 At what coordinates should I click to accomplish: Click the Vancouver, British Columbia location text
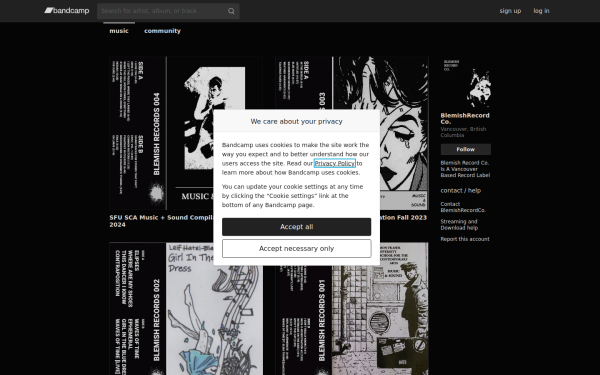pyautogui.click(x=463, y=132)
